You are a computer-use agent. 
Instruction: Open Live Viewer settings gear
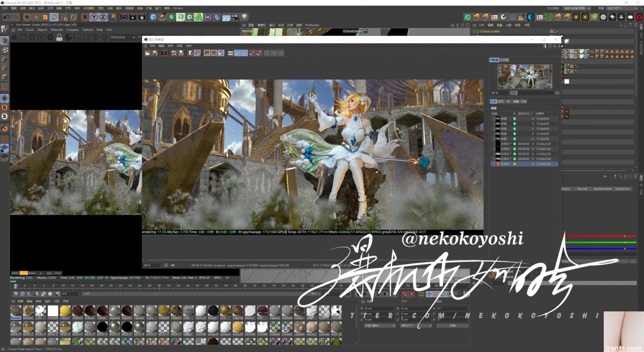click(x=50, y=37)
